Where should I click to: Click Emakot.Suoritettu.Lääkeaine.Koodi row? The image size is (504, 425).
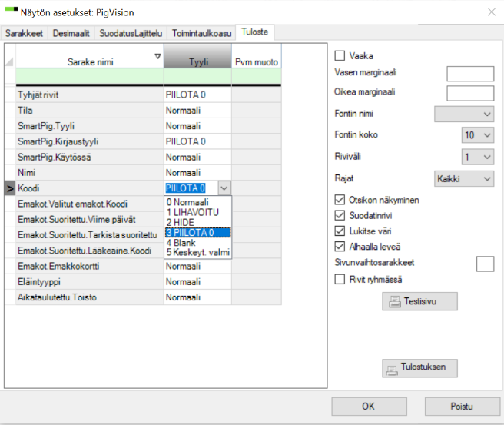tap(90, 251)
